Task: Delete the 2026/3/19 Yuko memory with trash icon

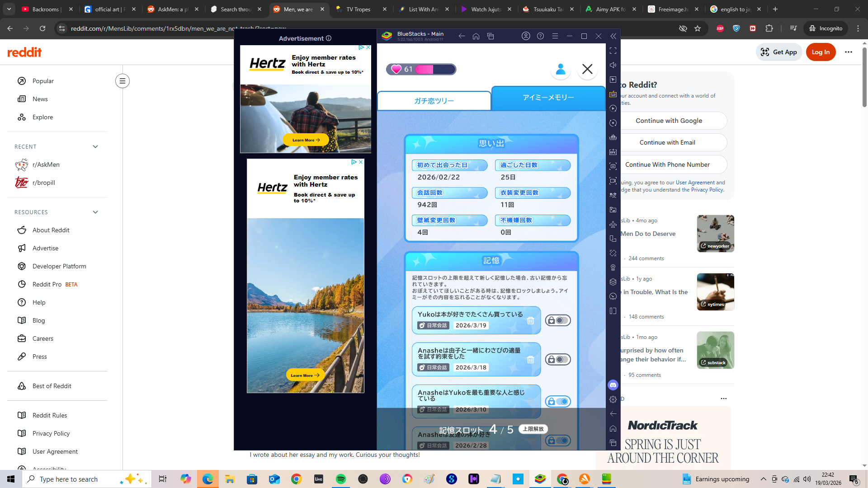Action: (x=530, y=320)
